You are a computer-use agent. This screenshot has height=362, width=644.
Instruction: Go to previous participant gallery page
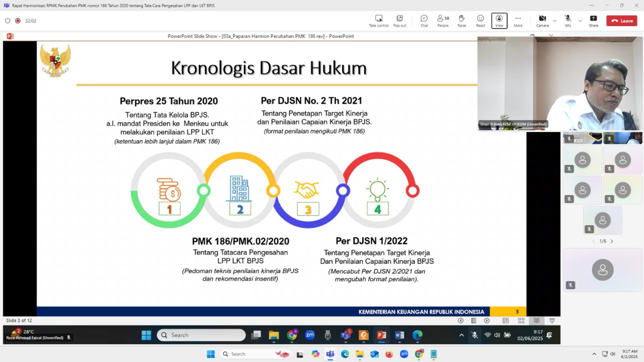pyautogui.click(x=593, y=241)
